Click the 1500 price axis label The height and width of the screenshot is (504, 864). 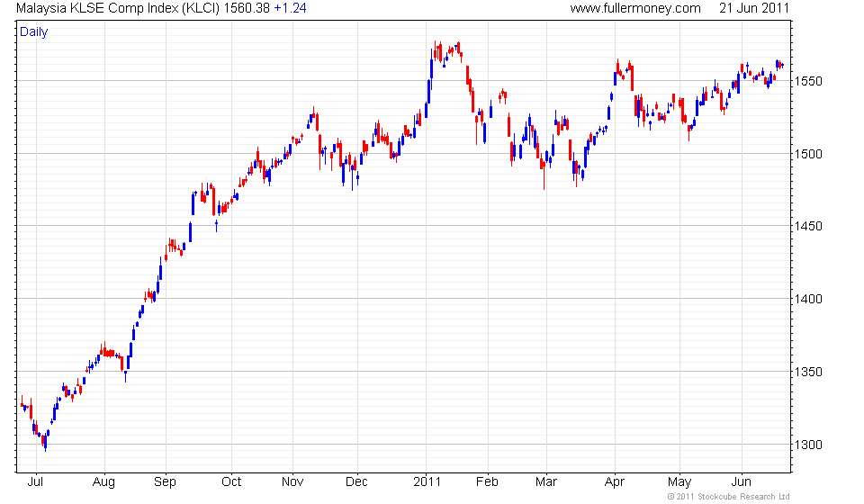coord(808,154)
